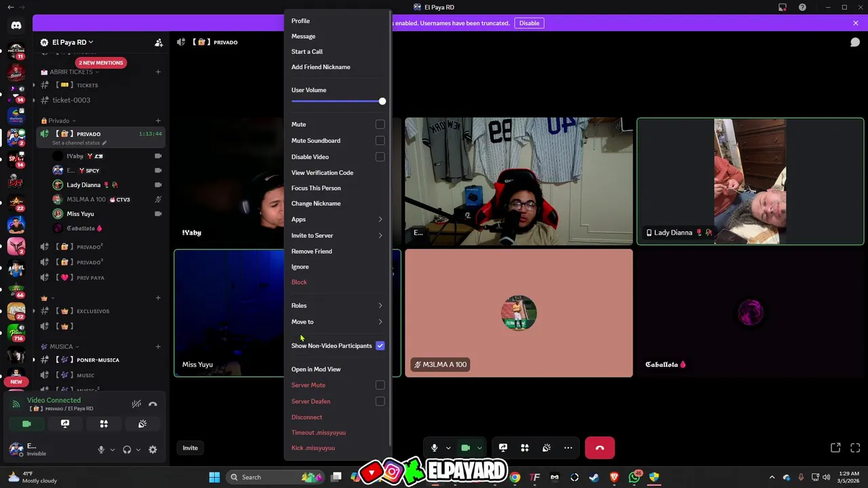Open the Windows Start menu
The width and height of the screenshot is (868, 488).
[214, 477]
